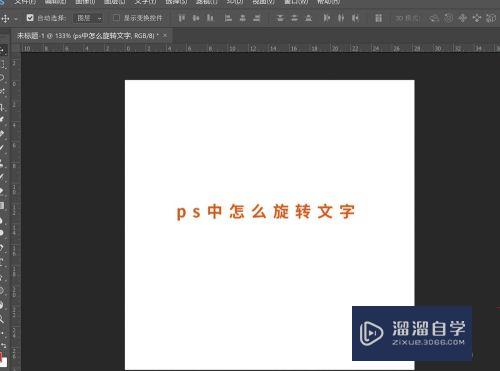Select the Zoom magnifier tool in toolbox

coord(2,319)
